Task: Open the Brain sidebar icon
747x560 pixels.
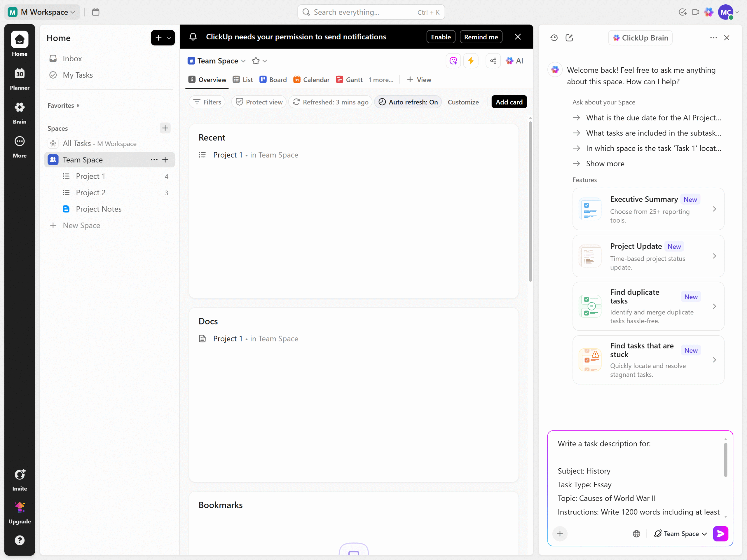Action: click(20, 113)
